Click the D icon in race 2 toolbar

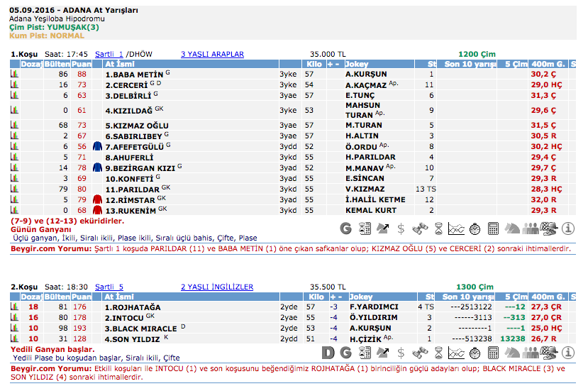tap(328, 353)
